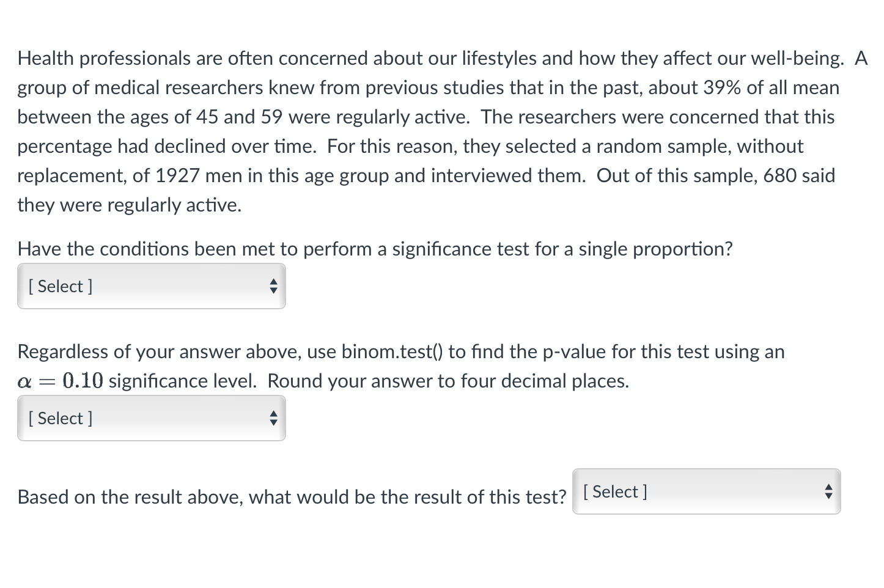
Task: Click the arrows on the test result dropdown
Action: point(828,491)
